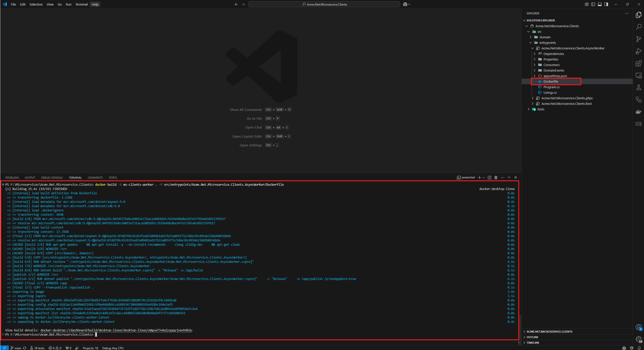
Task: Open Projects: 16 status item
Action: 90,348
